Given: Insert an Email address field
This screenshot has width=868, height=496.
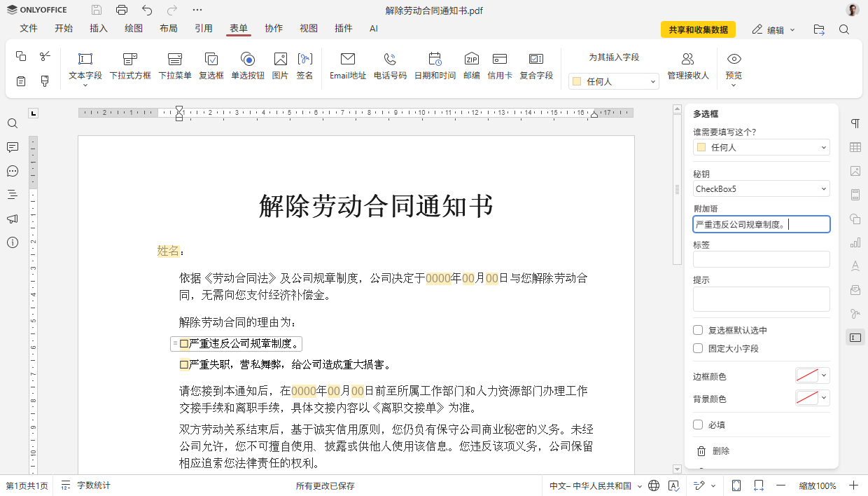Looking at the screenshot, I should (347, 63).
